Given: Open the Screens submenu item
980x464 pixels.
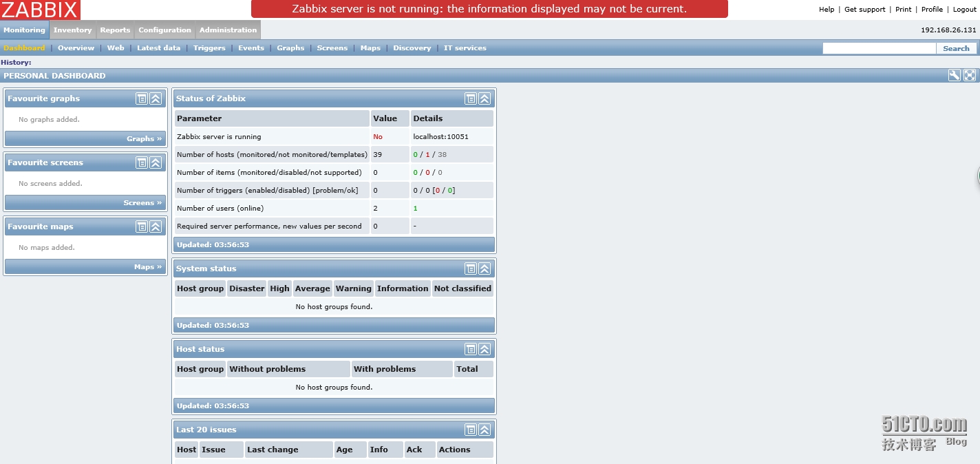Looking at the screenshot, I should (332, 48).
